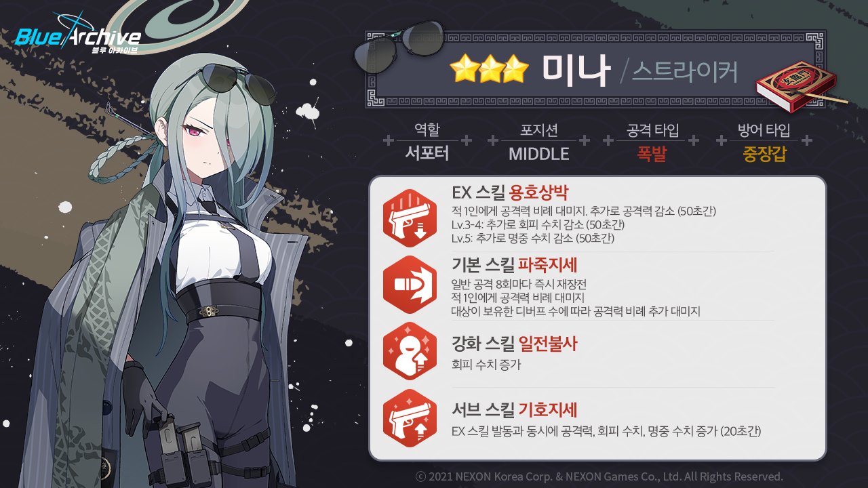Click the 기본 스킬 파죽지세 title
Viewport: 868px width, 488px height.
515,264
